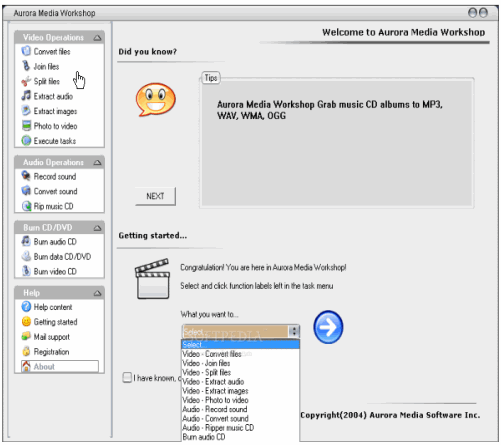Click the 'Execute tasks' label

point(55,141)
